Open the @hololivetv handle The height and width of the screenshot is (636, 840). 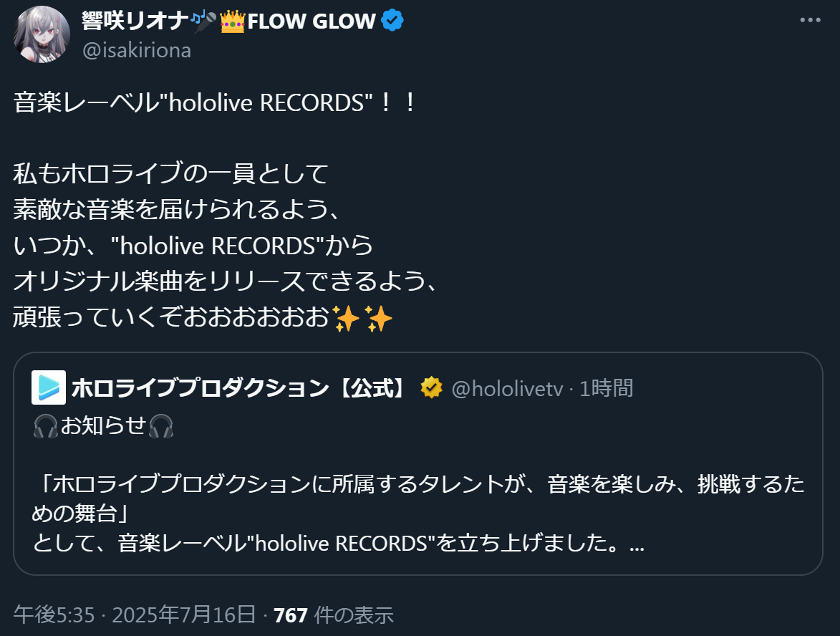click(507, 388)
